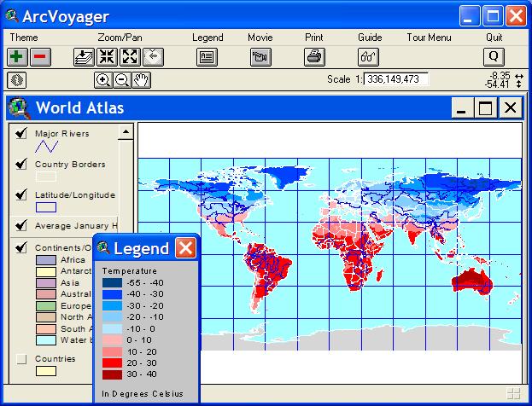
Task: Click the theme list scroll up arrow
Action: [x=126, y=132]
